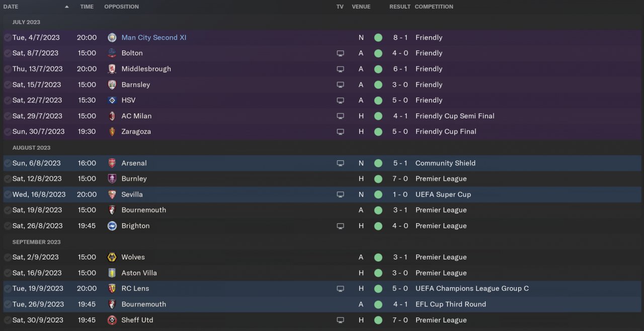Click the TV icon on the Sevilla match
The height and width of the screenshot is (331, 644).
(341, 194)
